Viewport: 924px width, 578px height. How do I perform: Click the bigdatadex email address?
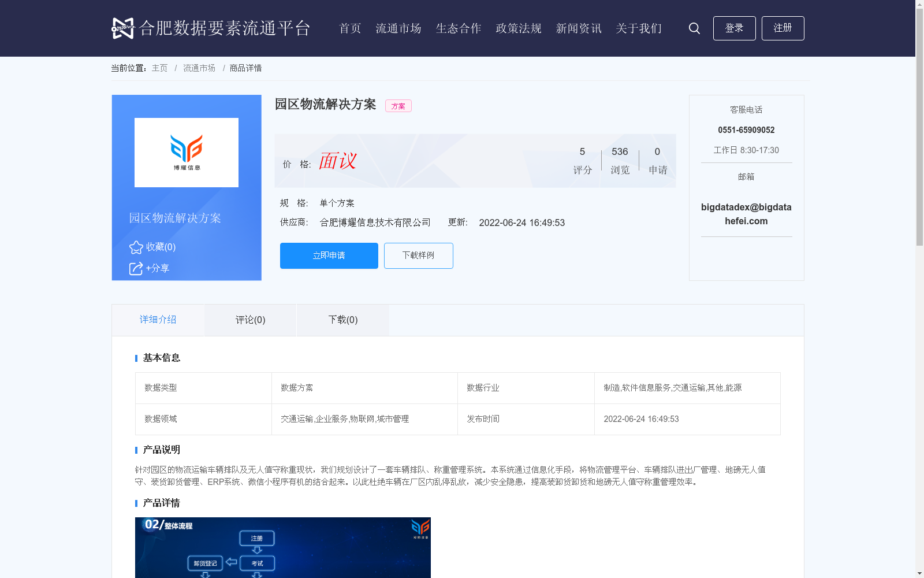click(x=746, y=214)
